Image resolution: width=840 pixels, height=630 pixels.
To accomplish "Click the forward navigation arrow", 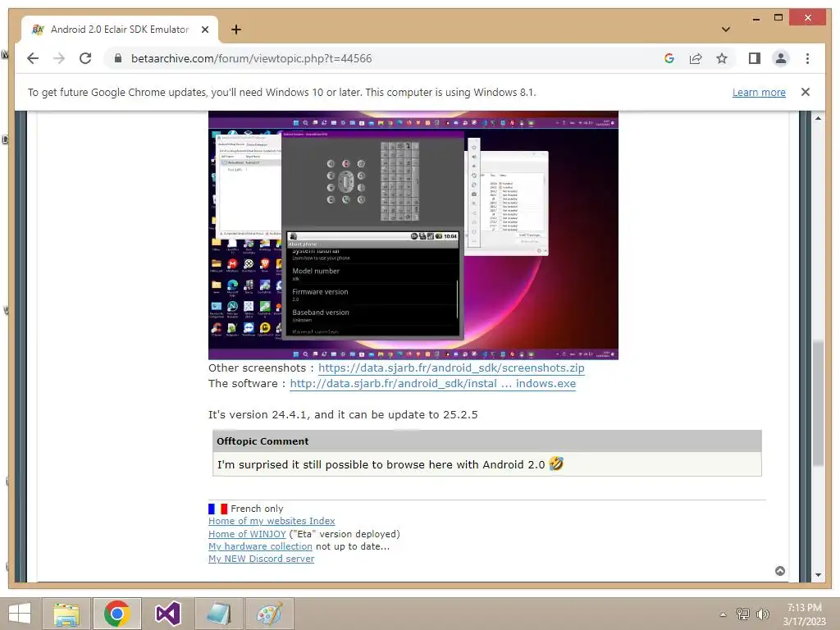I will (x=59, y=58).
